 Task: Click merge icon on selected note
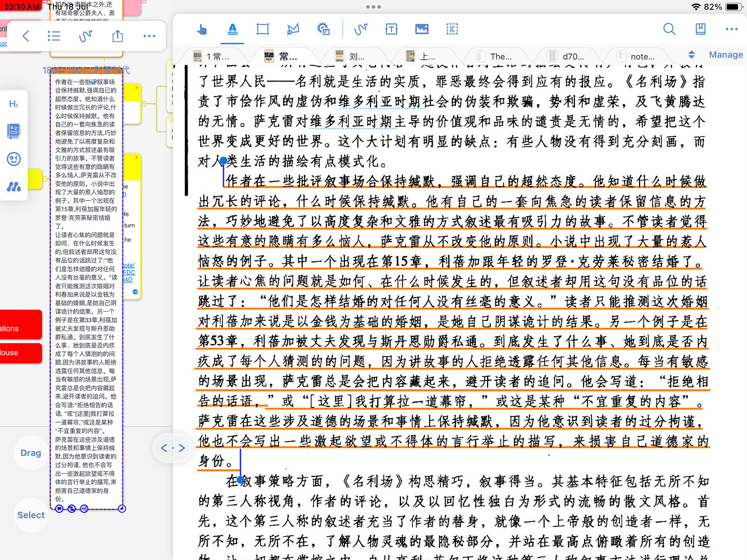click(x=72, y=509)
